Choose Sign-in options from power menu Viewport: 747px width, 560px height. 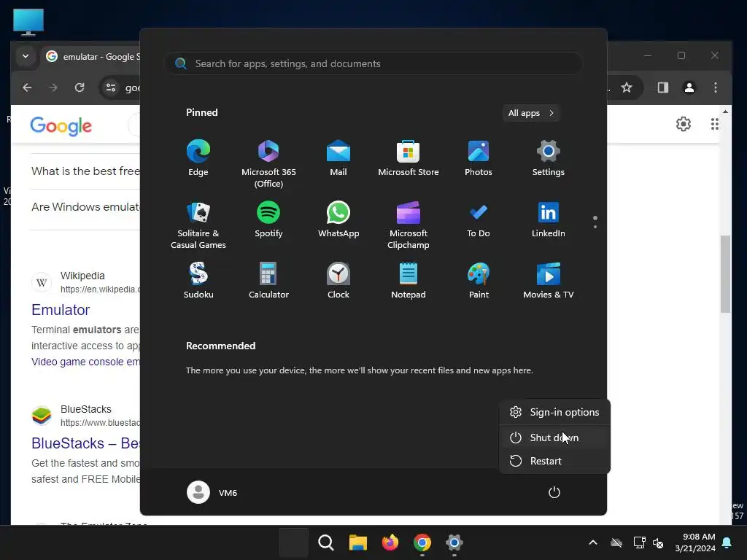click(x=554, y=413)
